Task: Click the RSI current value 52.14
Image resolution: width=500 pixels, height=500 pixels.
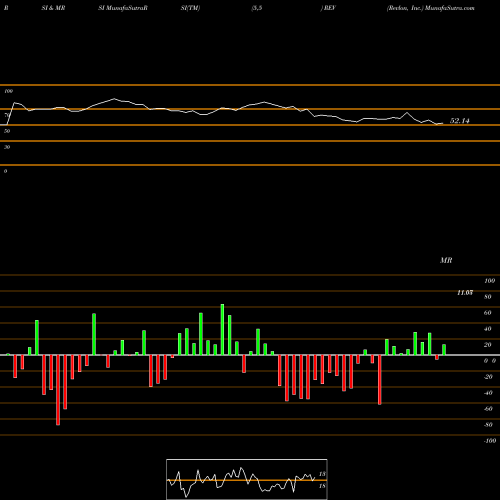Action: point(460,121)
